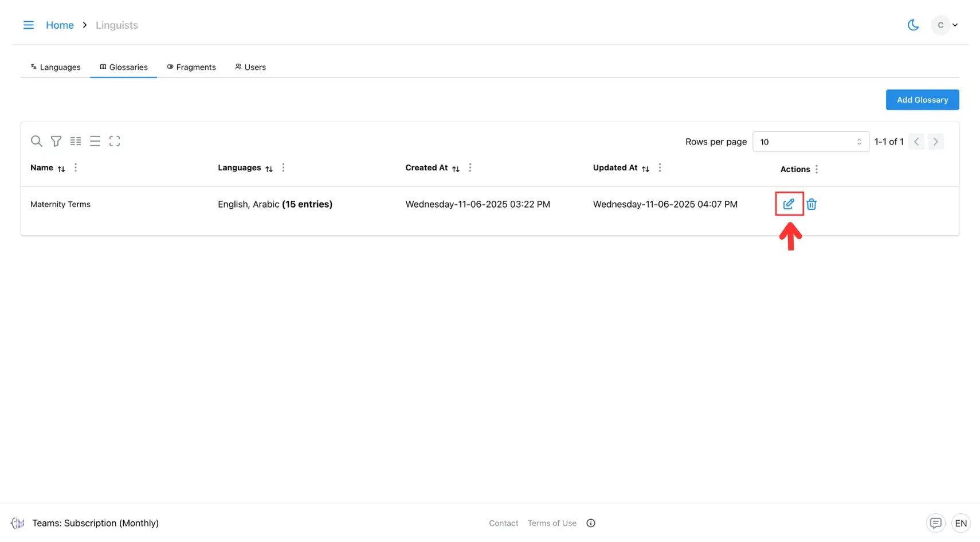Open Name column options menu
Image resolution: width=980 pixels, height=542 pixels.
click(76, 167)
